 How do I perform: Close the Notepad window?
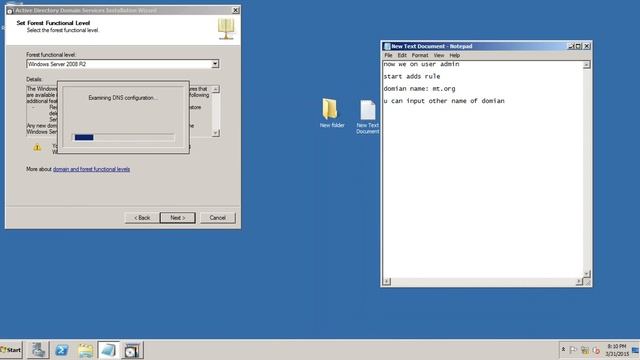[587, 46]
